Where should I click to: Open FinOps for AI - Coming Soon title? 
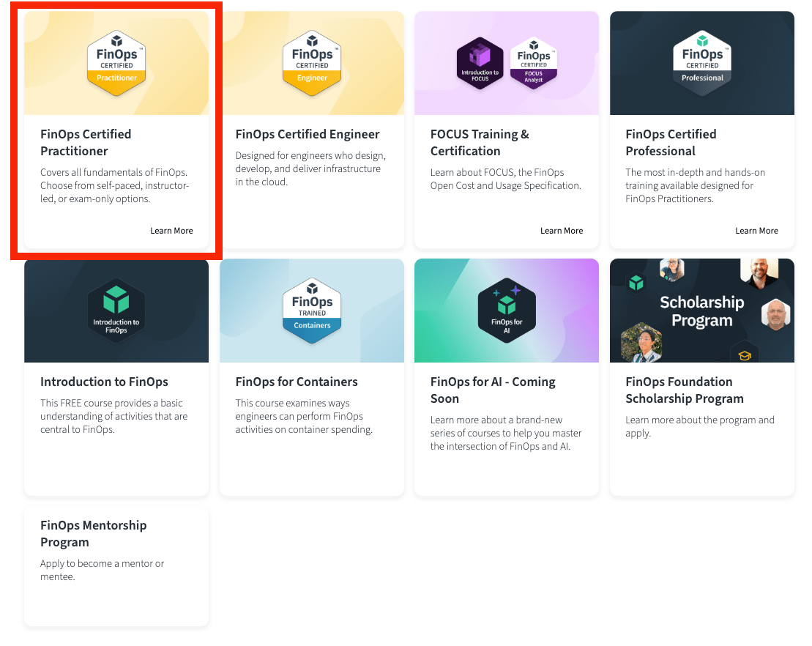(493, 390)
